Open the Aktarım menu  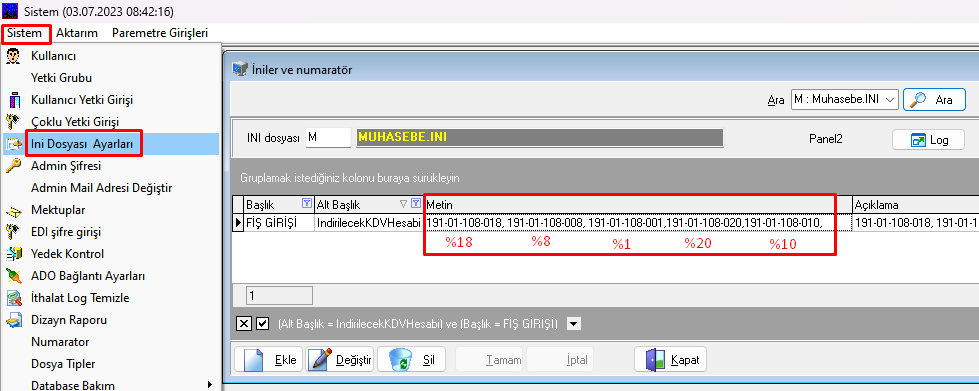pyautogui.click(x=77, y=33)
